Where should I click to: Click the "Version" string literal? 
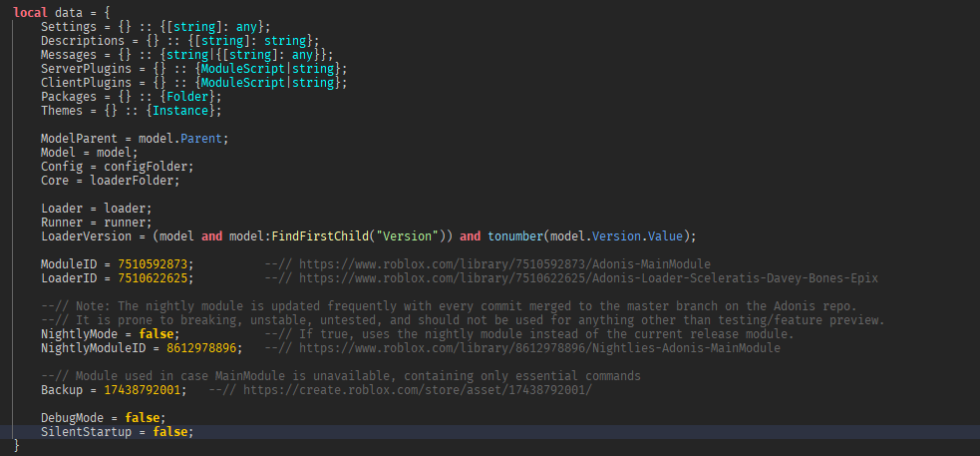click(x=412, y=236)
